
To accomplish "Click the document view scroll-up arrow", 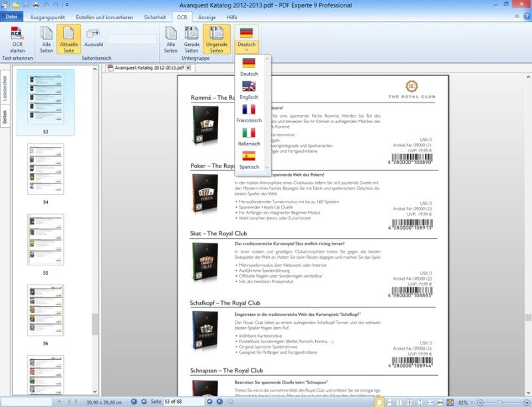I will tap(528, 77).
